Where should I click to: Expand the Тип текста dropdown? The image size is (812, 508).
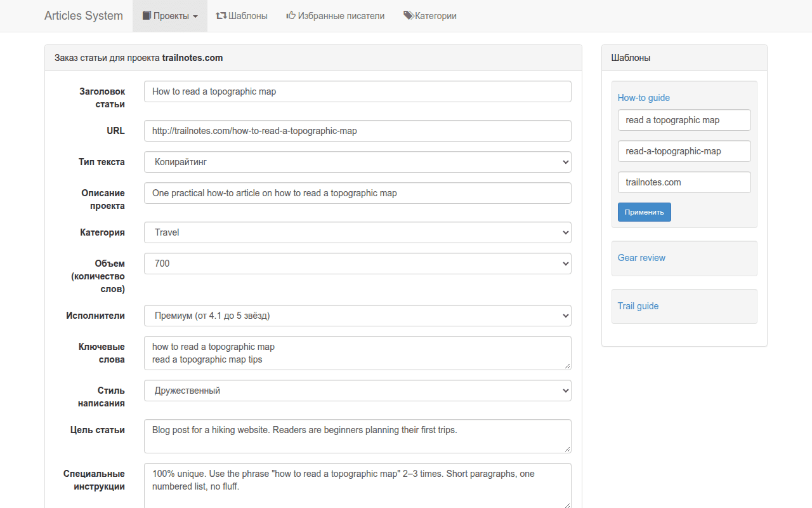pyautogui.click(x=358, y=162)
